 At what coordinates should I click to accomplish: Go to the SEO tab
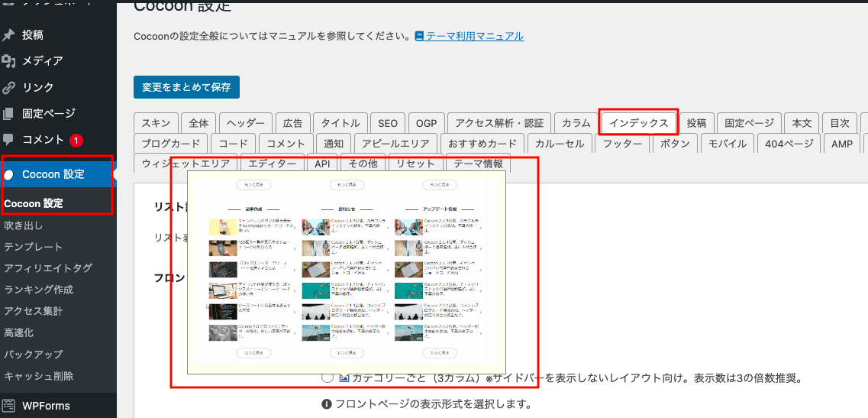387,123
